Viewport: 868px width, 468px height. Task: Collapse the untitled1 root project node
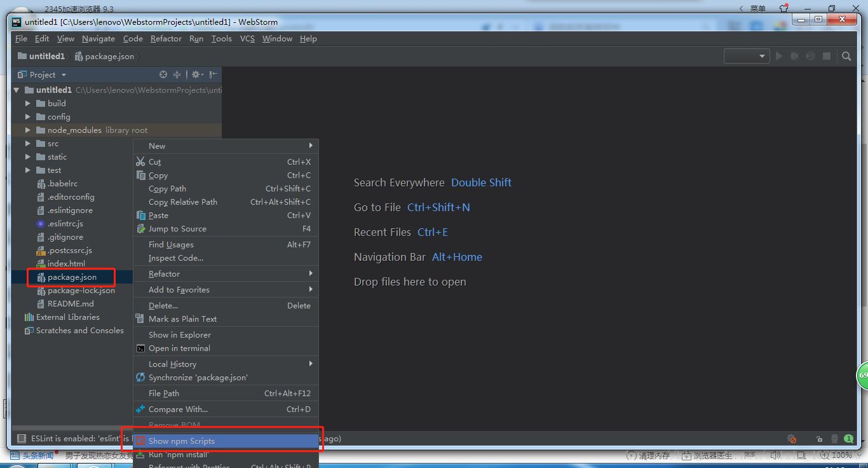[17, 90]
